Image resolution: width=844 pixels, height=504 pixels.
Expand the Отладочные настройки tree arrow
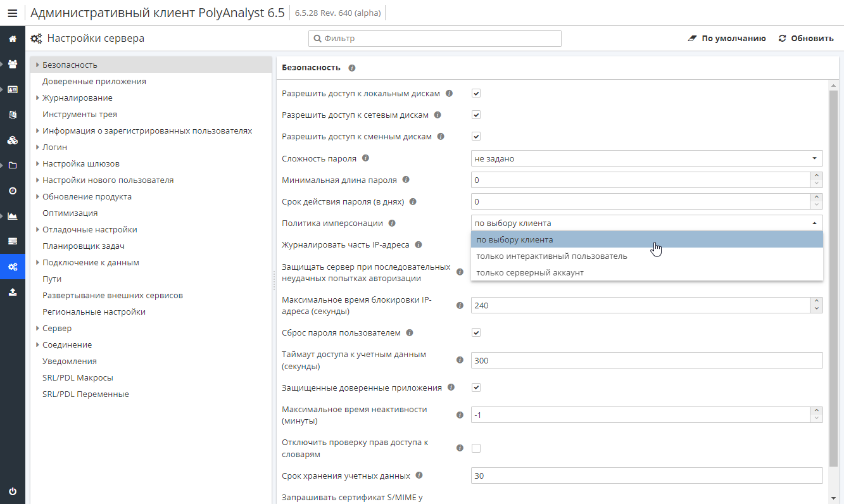(37, 230)
